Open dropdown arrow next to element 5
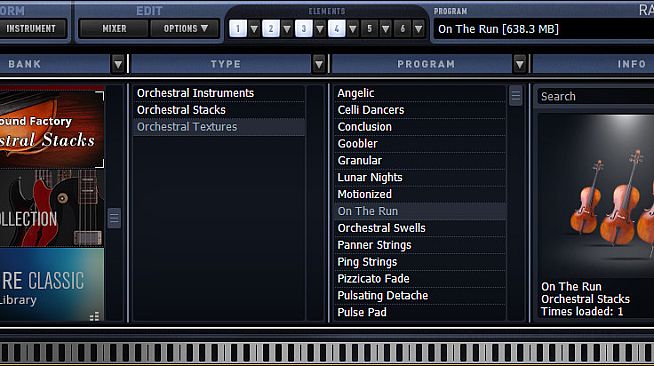Image resolution: width=654 pixels, height=366 pixels. coord(386,29)
